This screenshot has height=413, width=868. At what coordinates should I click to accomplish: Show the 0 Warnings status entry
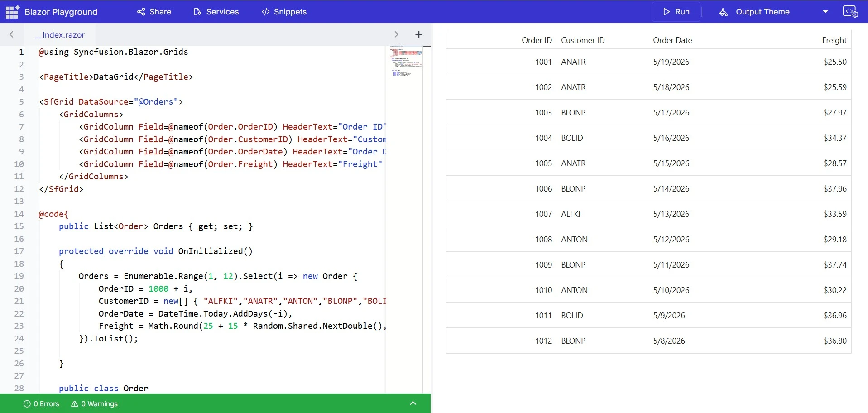[94, 403]
